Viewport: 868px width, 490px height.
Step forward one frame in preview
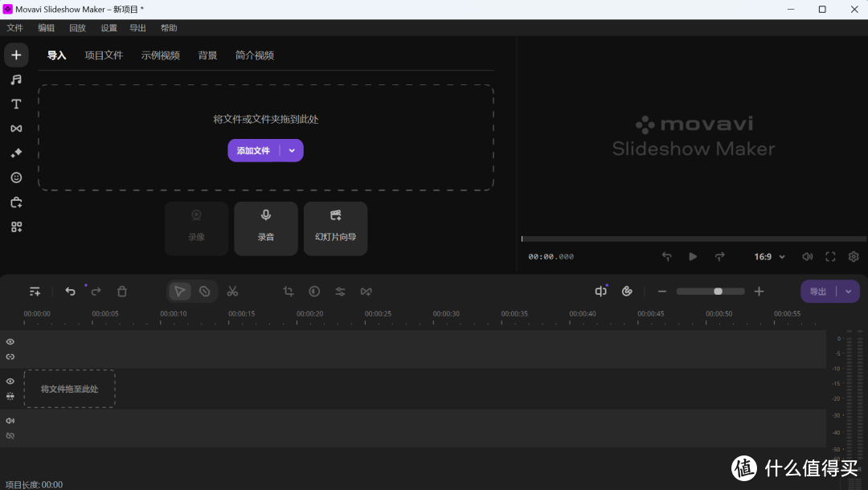pos(719,256)
